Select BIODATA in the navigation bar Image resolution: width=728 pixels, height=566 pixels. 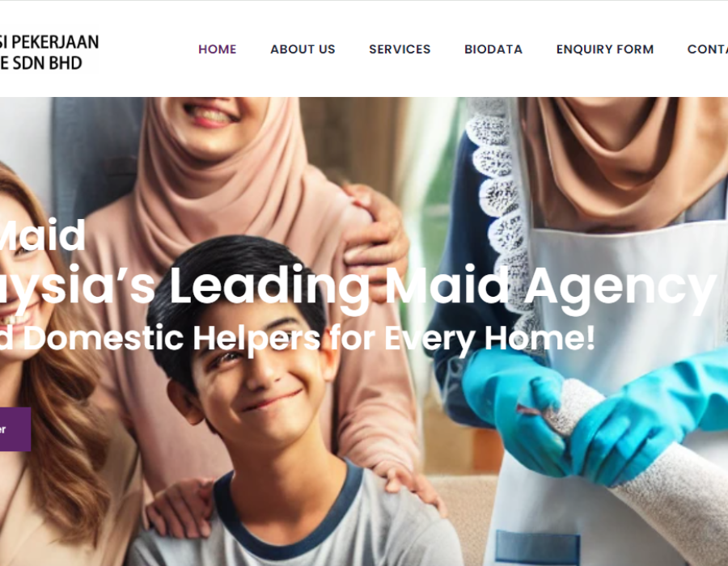(x=493, y=49)
